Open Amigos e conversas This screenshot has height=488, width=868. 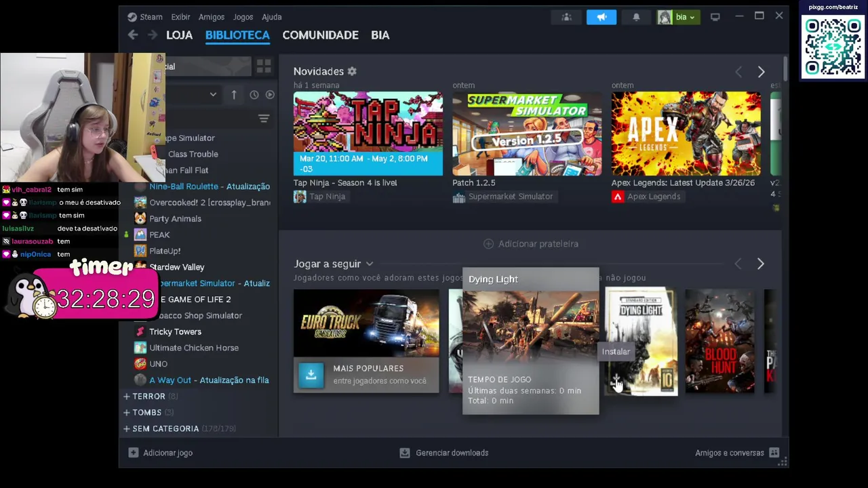(737, 453)
